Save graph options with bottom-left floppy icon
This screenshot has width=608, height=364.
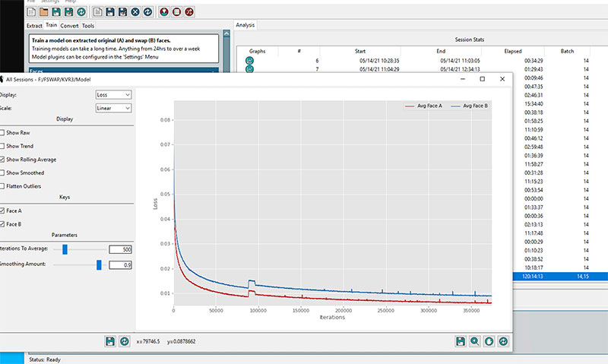tap(110, 341)
